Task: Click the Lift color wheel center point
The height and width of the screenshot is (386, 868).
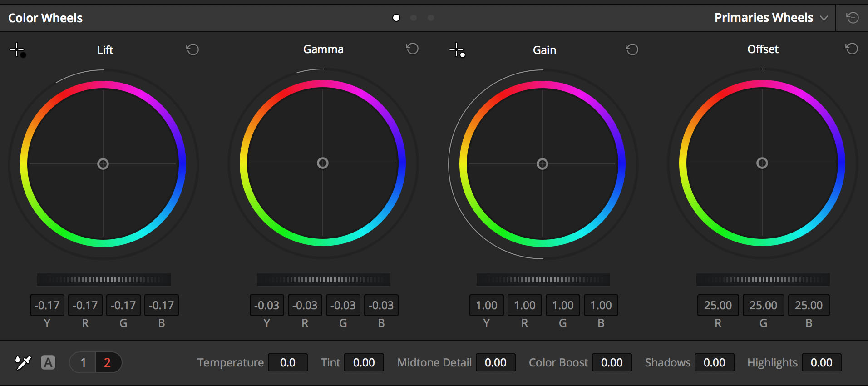Action: 103,164
